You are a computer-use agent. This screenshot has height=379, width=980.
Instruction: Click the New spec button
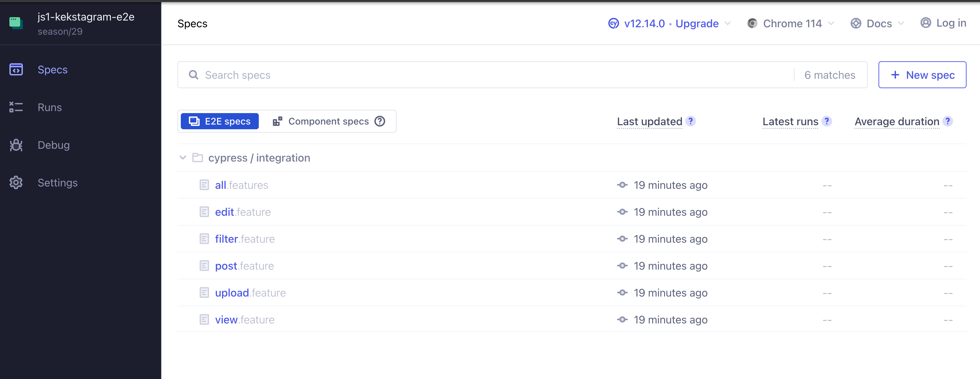click(922, 75)
